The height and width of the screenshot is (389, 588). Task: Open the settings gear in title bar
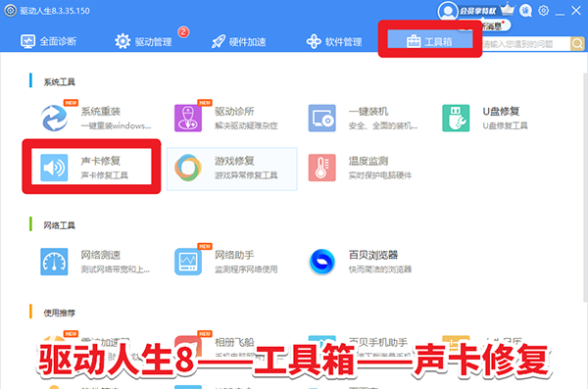543,11
